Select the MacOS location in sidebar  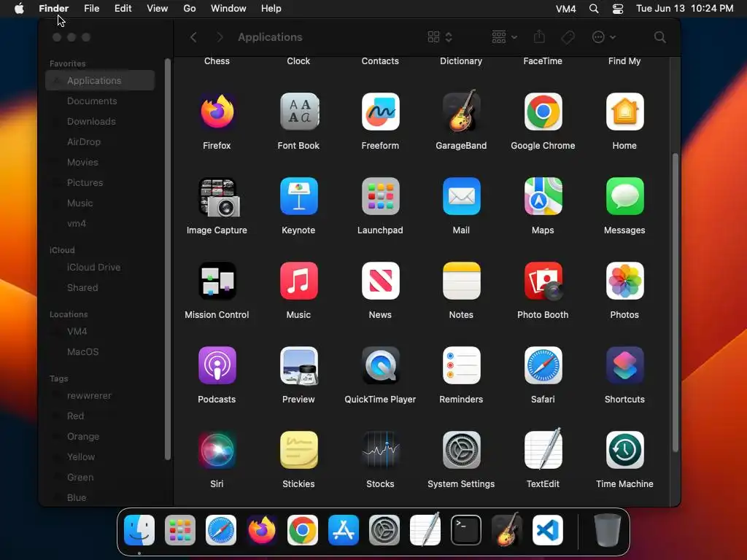pyautogui.click(x=100, y=352)
